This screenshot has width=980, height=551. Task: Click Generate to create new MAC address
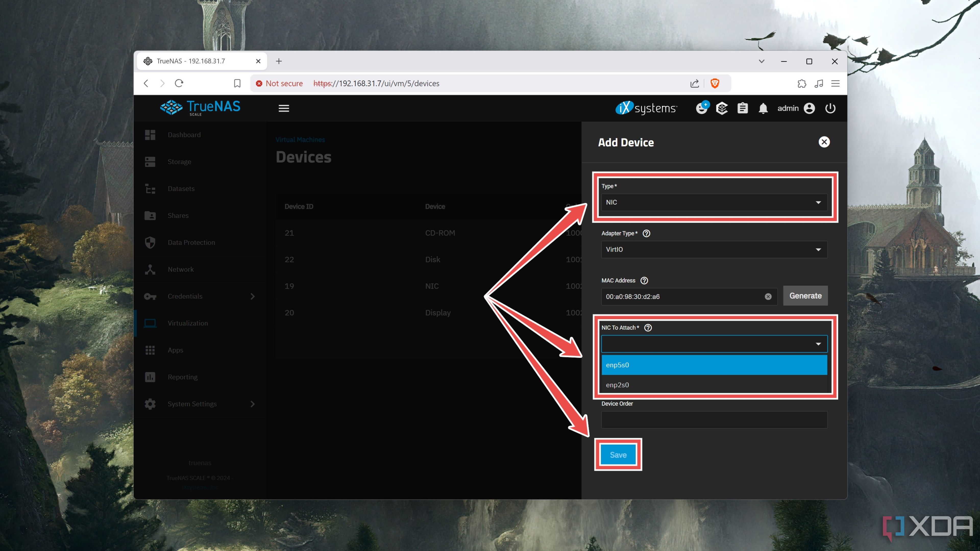pyautogui.click(x=805, y=295)
